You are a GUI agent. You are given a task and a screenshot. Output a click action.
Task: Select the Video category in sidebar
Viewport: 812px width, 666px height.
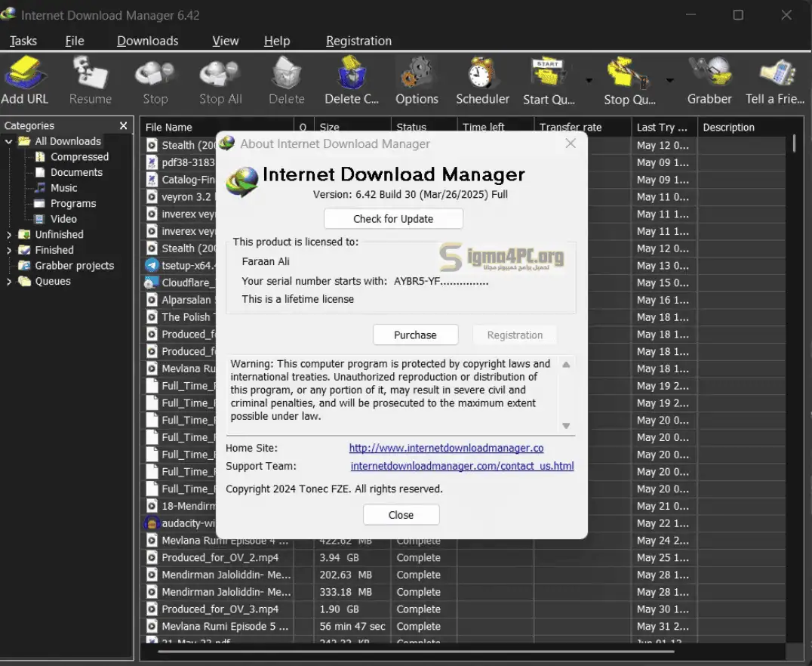tap(63, 219)
